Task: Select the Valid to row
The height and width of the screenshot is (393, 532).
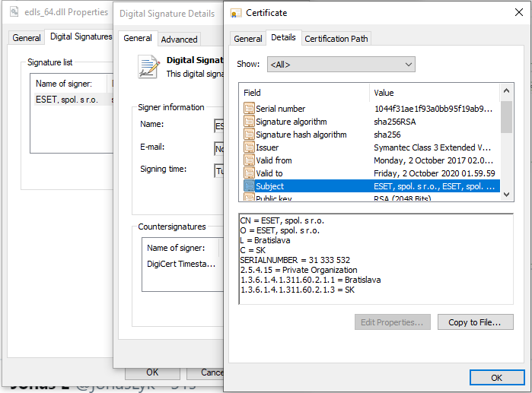Action: pyautogui.click(x=370, y=173)
